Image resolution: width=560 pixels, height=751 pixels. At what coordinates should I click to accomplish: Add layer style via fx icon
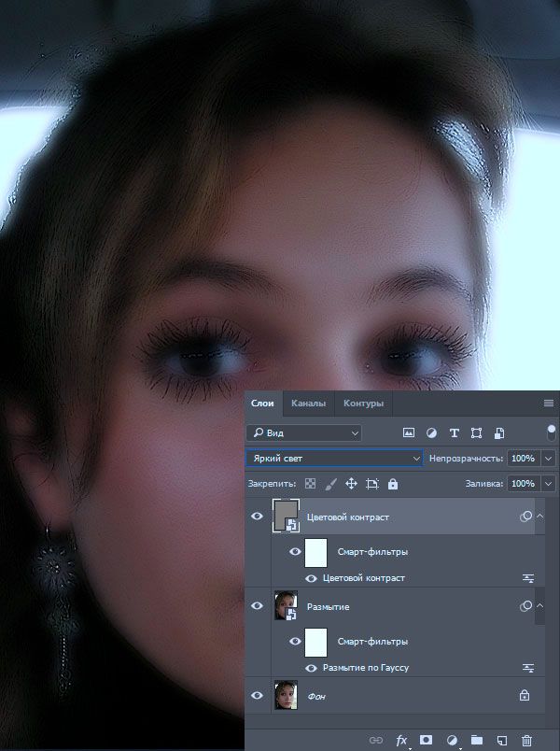[x=401, y=741]
